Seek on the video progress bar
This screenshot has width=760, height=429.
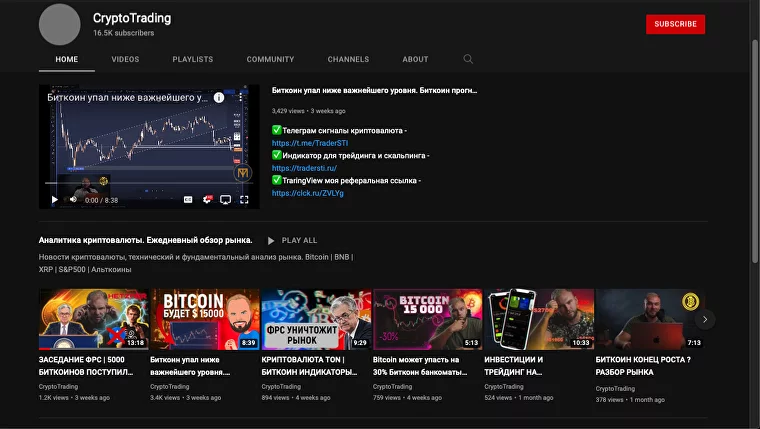click(x=150, y=185)
